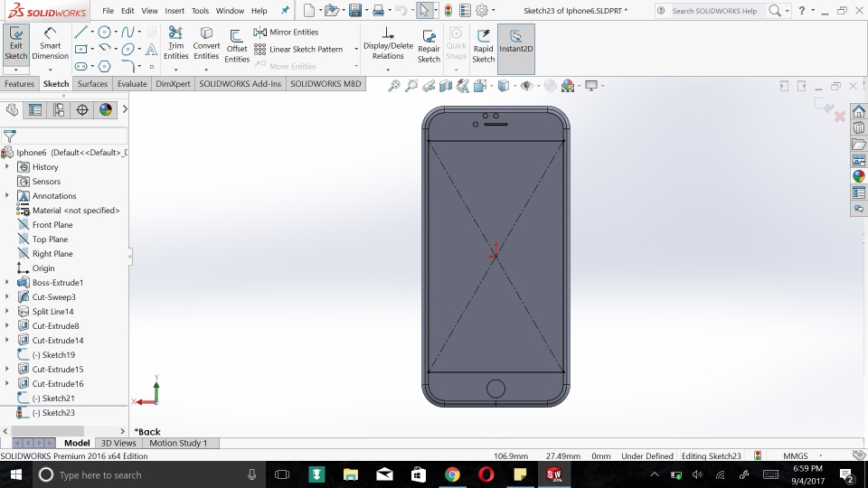Screen dimensions: 868x488
Task: Select the Smart Dimension tool
Action: pos(50,43)
